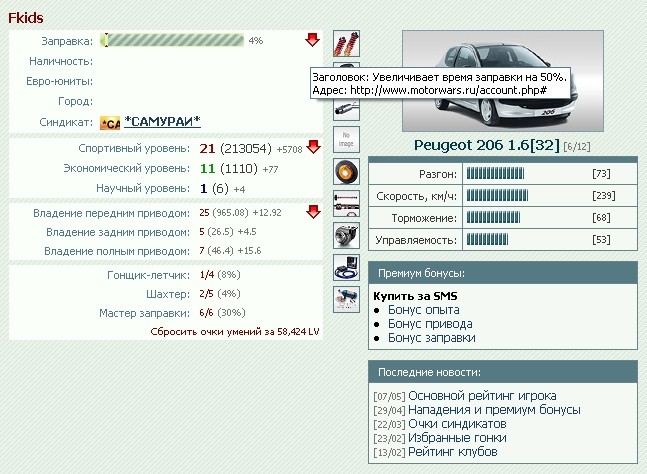
Task: Click the 'Город:' label
Action: pos(76,101)
